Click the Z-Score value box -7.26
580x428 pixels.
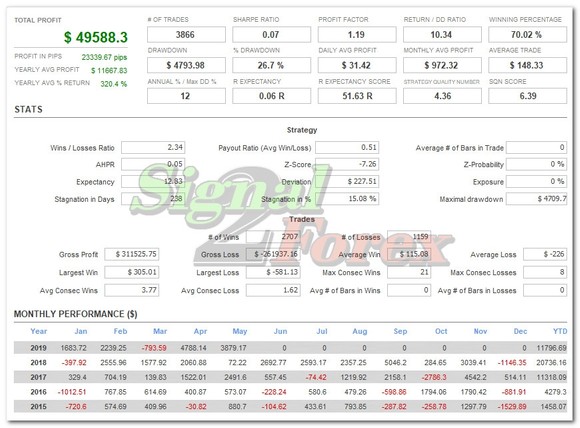pos(347,164)
